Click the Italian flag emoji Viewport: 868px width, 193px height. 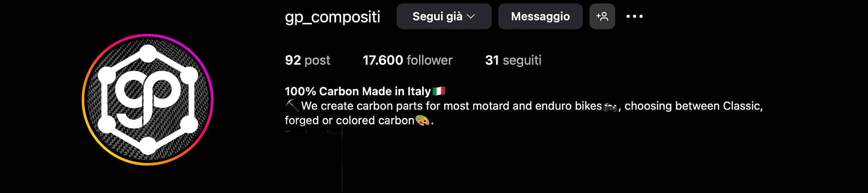pyautogui.click(x=439, y=91)
